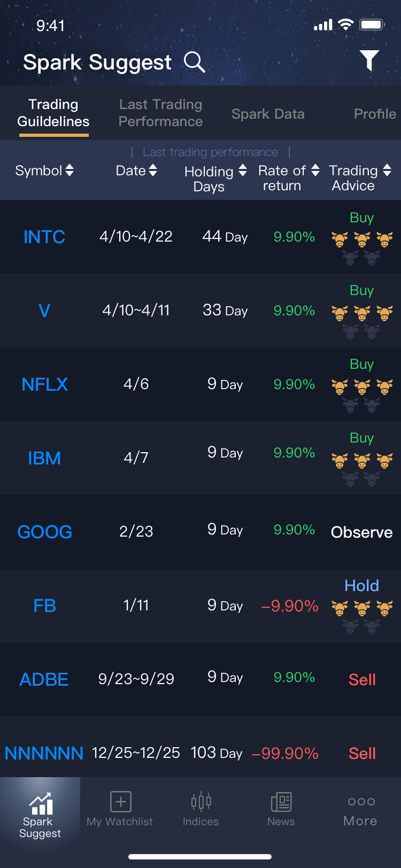The height and width of the screenshot is (868, 401).
Task: Tap the filter funnel icon
Action: point(369,60)
